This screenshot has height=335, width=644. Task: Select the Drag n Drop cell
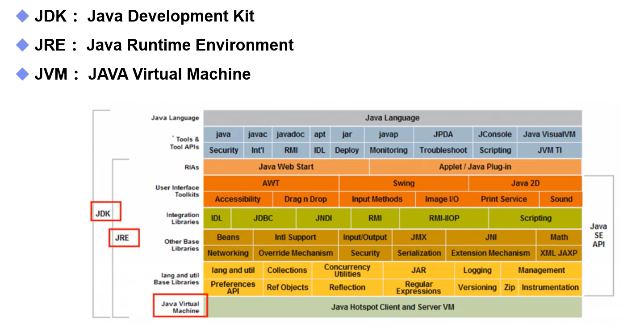coord(305,199)
